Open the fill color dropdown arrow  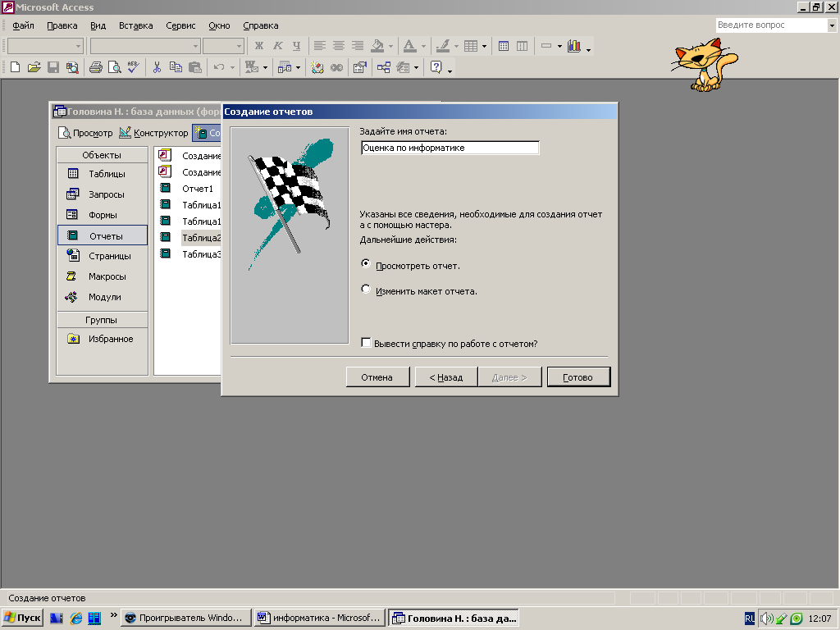click(x=391, y=46)
